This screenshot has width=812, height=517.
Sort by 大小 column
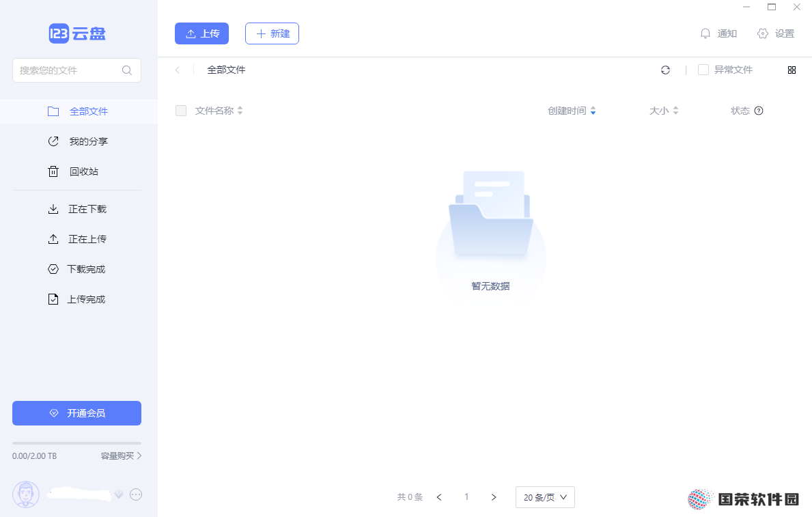tap(664, 111)
